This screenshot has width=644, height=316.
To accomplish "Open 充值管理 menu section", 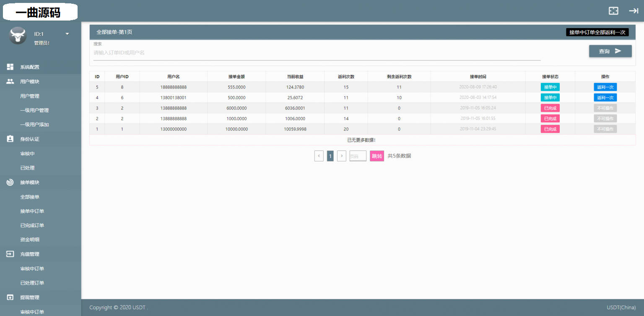I will pyautogui.click(x=41, y=254).
